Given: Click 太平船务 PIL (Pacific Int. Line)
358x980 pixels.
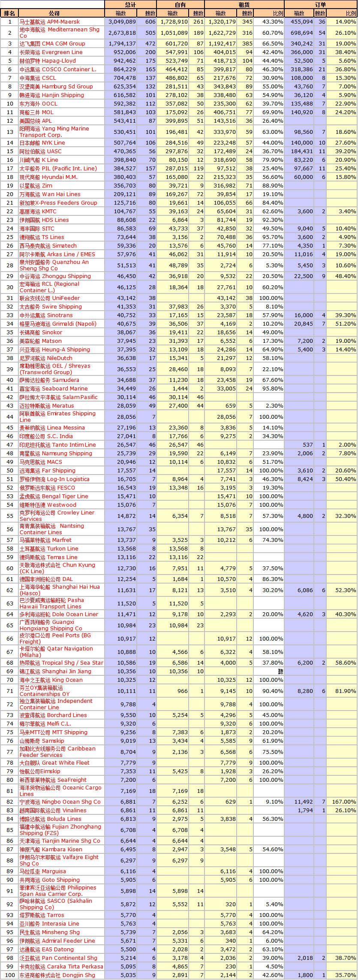Looking at the screenshot, I should [x=58, y=168].
